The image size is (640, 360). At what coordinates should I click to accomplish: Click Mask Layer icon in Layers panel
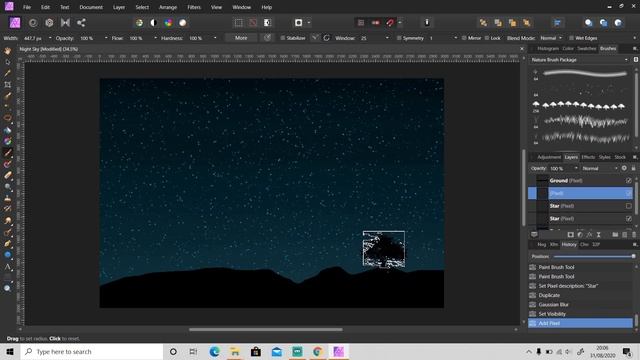(x=571, y=235)
